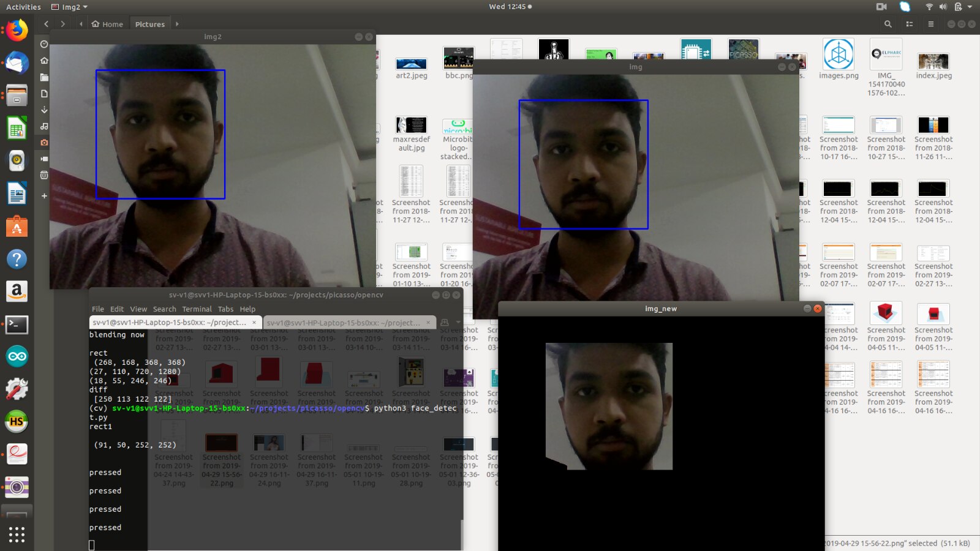Select the index.jpeg file thumbnail

[933, 62]
